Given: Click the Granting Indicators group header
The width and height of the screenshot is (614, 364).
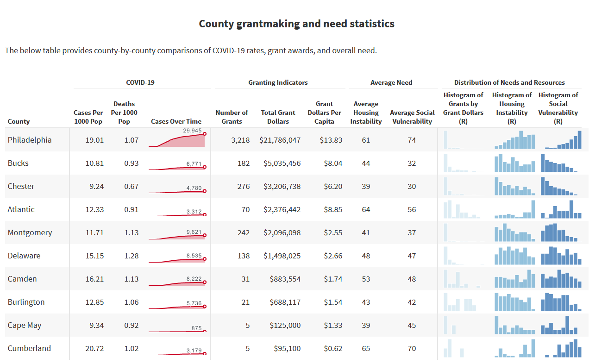Looking at the screenshot, I should tap(278, 82).
